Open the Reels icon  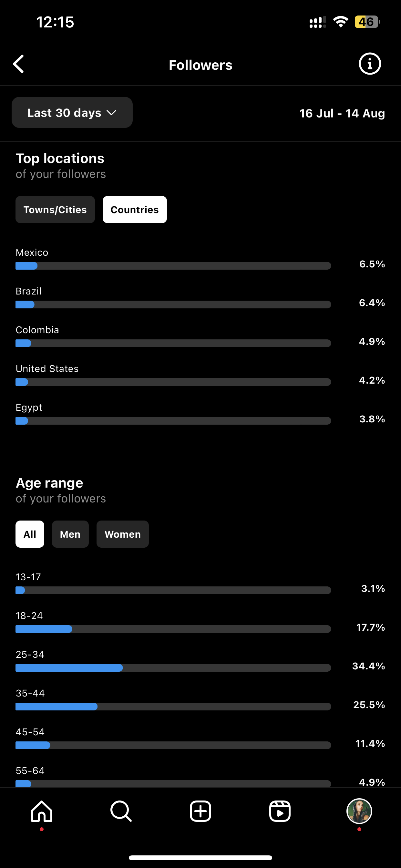coord(280,811)
